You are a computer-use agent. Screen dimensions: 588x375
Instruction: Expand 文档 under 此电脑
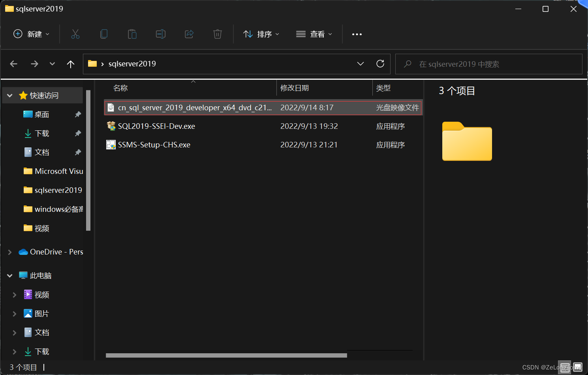[15, 333]
